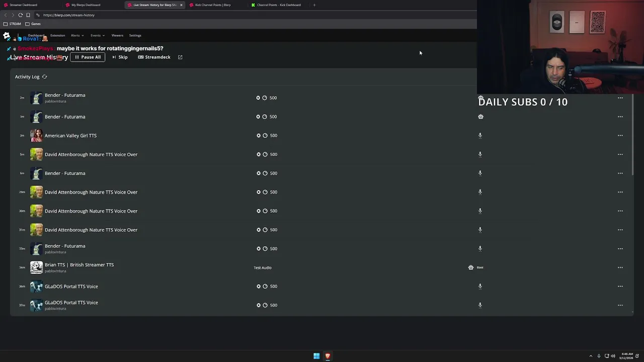Close the Live Stream History tab
Screen dimensions: 644x362
[x=181, y=5]
